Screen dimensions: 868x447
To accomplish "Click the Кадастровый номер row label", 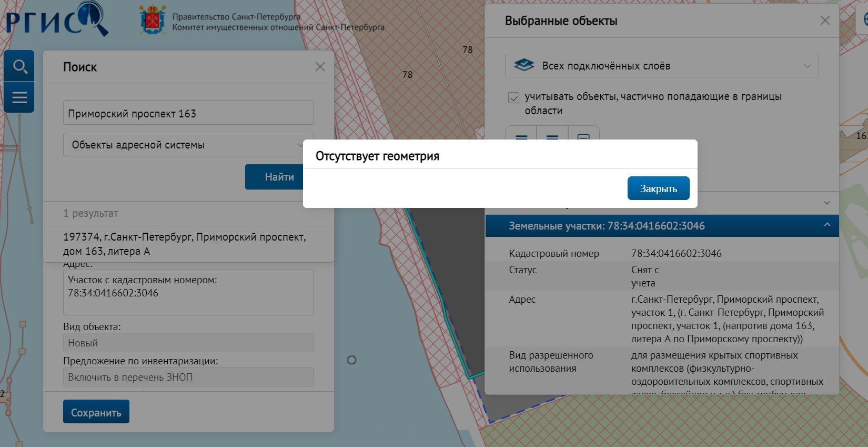I will (554, 253).
